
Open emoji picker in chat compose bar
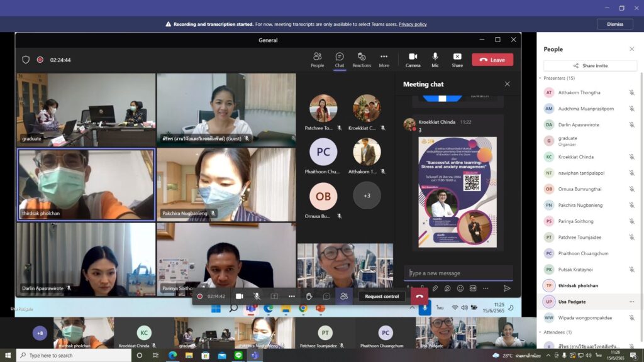[460, 288]
